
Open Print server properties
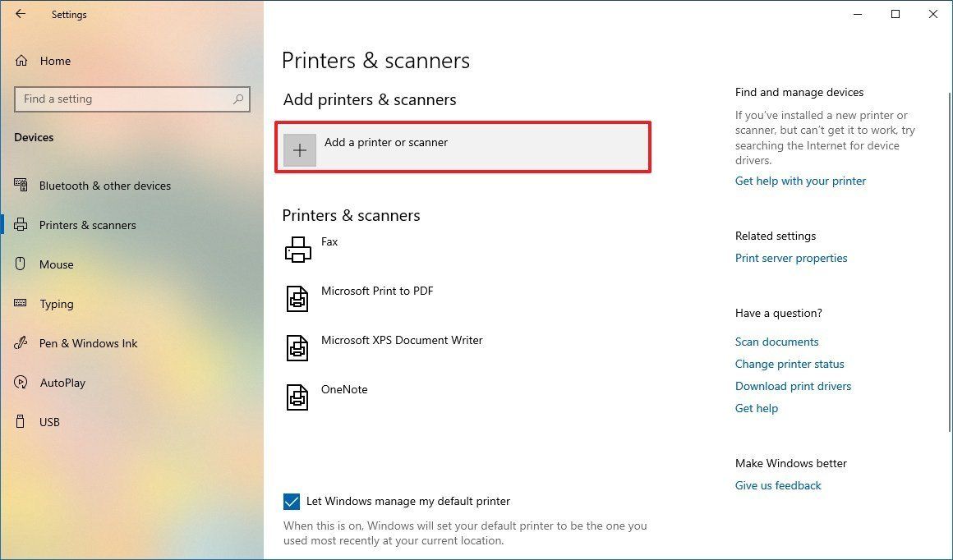[791, 258]
